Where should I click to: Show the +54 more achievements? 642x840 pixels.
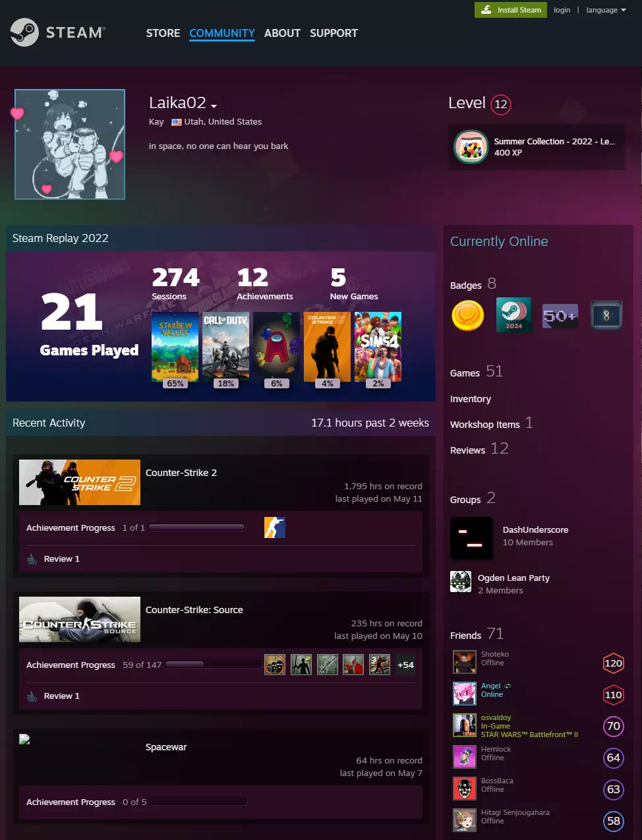click(405, 665)
